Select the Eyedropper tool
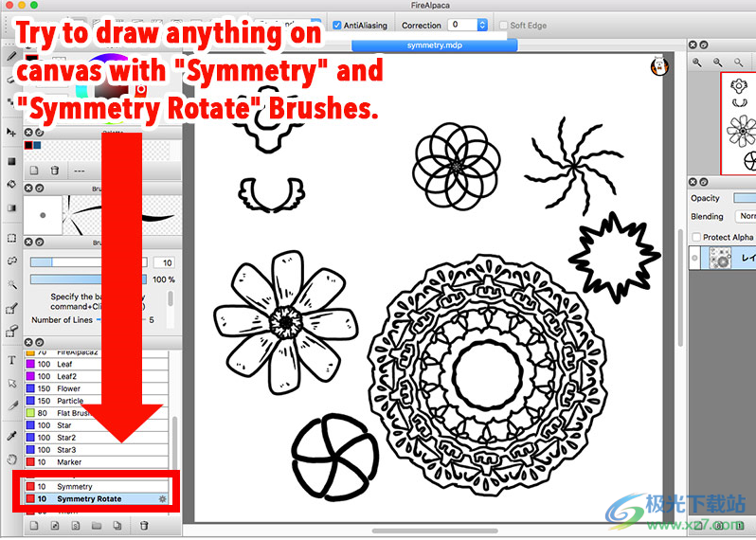Screen dimensions: 756x540 [x=11, y=436]
